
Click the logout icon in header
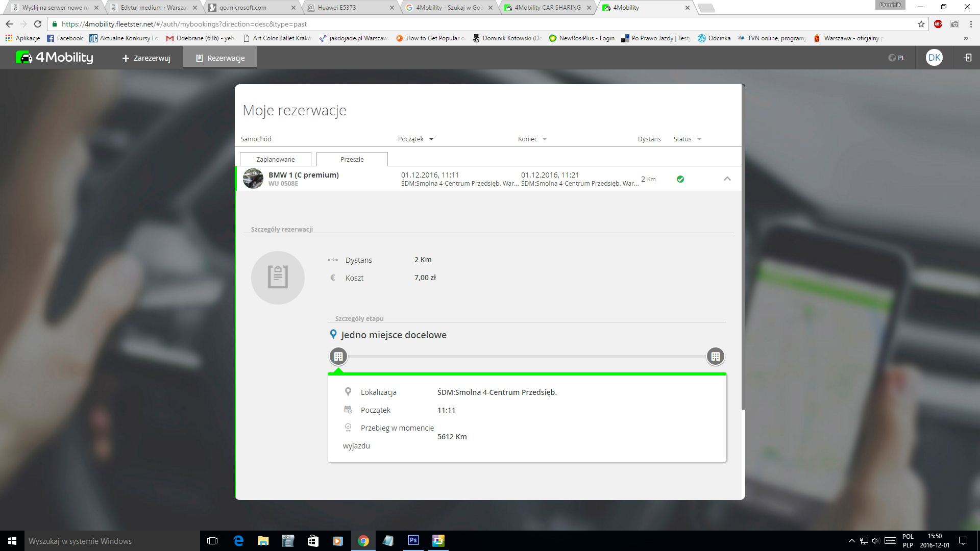[x=967, y=58]
